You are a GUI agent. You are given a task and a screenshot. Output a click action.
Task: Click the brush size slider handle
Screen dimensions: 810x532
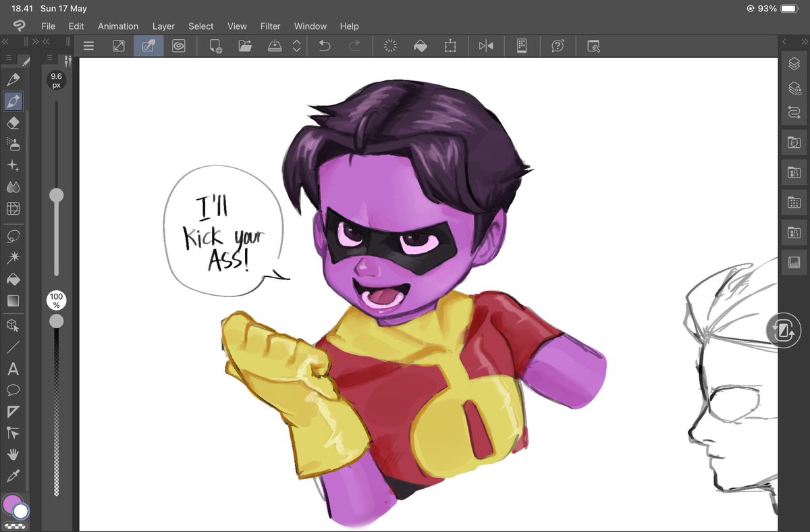pos(57,196)
